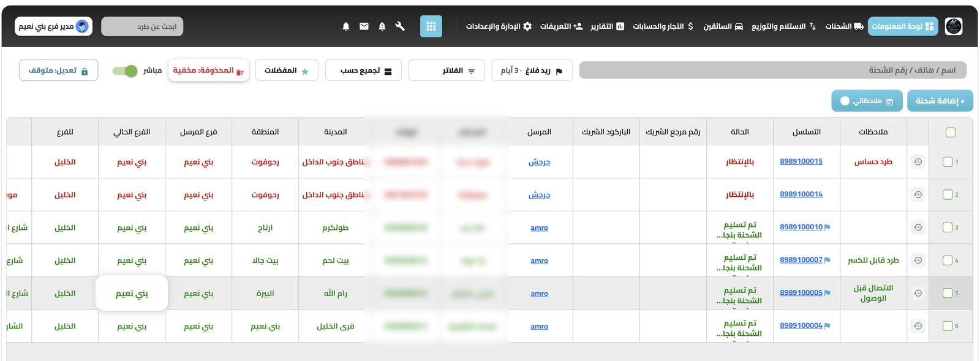Click the التسلسل column header
Image resolution: width=980 pixels, height=361 pixels.
807,132
